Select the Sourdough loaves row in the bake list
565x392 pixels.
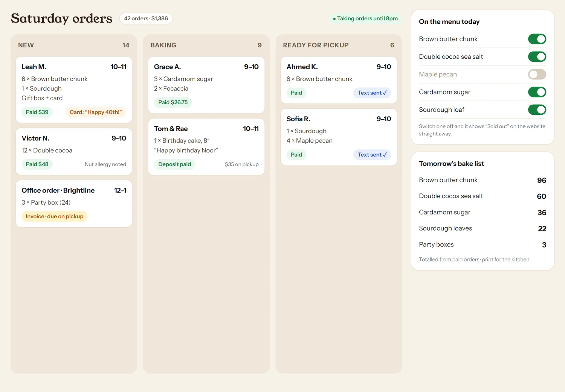(x=483, y=228)
